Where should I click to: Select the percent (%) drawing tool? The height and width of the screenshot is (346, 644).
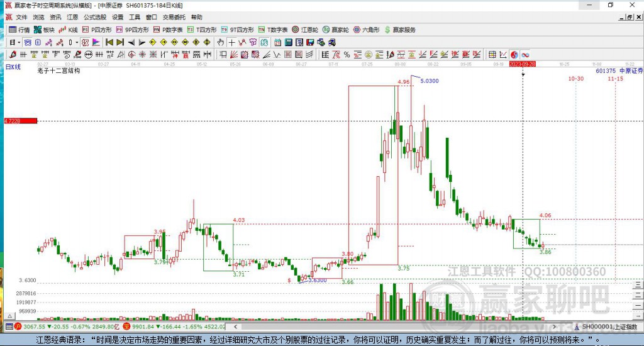[x=347, y=55]
